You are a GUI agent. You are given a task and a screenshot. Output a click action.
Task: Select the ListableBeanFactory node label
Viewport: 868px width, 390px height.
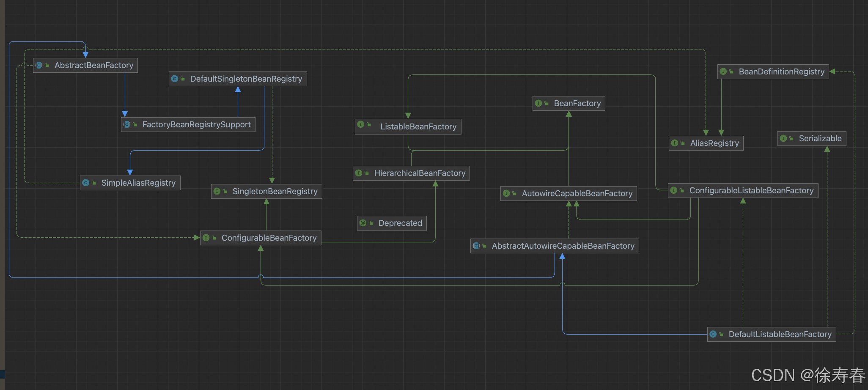tap(418, 126)
